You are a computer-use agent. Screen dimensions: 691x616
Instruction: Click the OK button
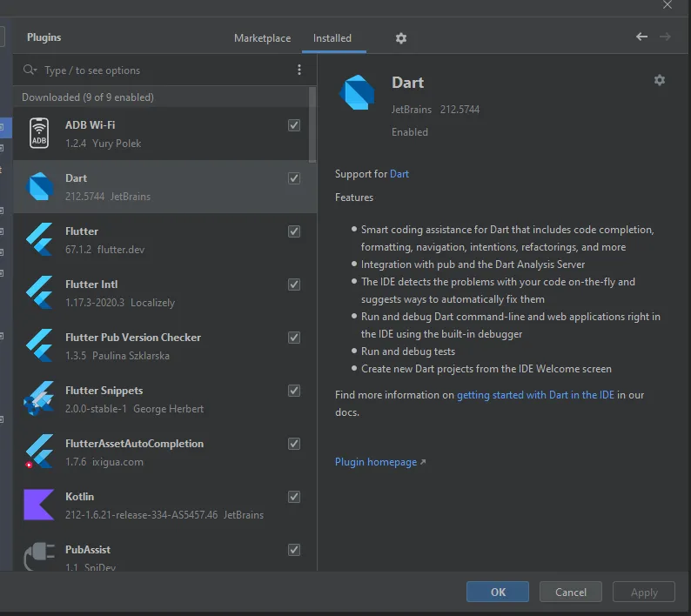pyautogui.click(x=498, y=592)
